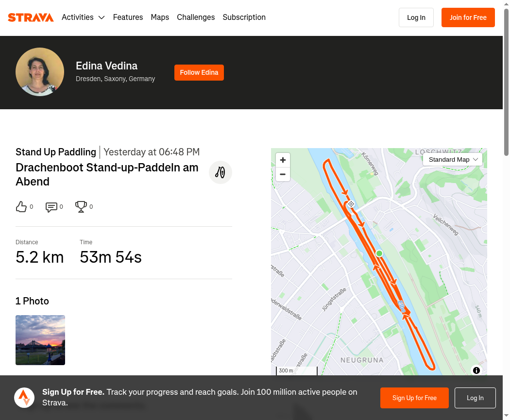The height and width of the screenshot is (420, 510).
Task: Open the sunset activity photo thumbnail
Action: pos(40,340)
